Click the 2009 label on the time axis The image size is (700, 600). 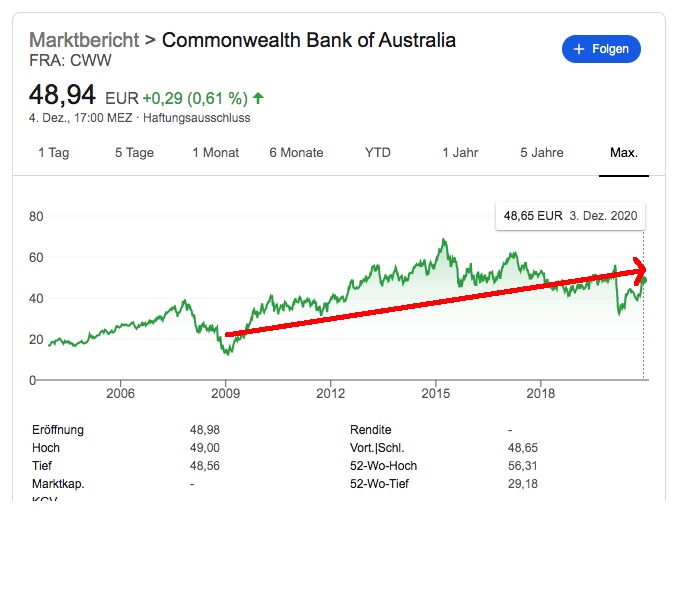tap(226, 392)
